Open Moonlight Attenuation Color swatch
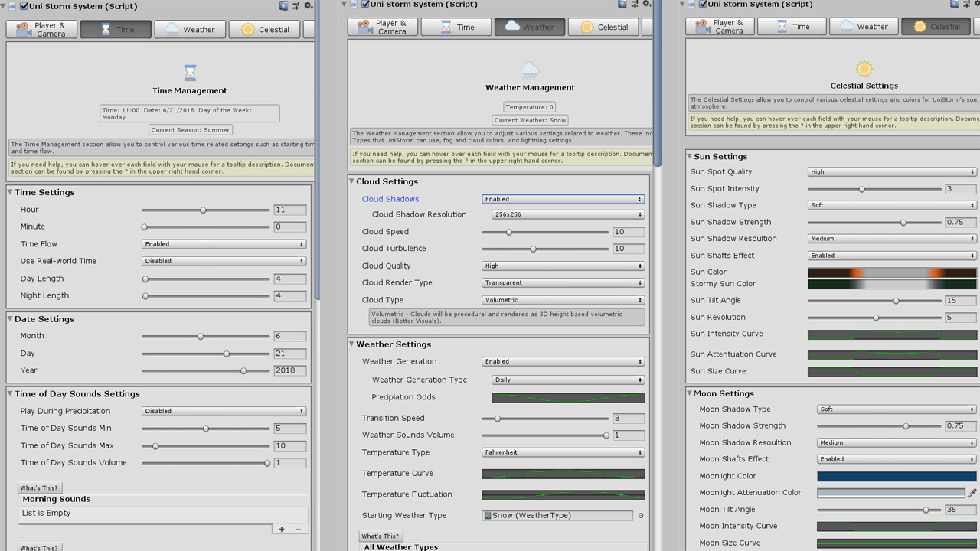This screenshot has width=980, height=551. pyautogui.click(x=891, y=493)
